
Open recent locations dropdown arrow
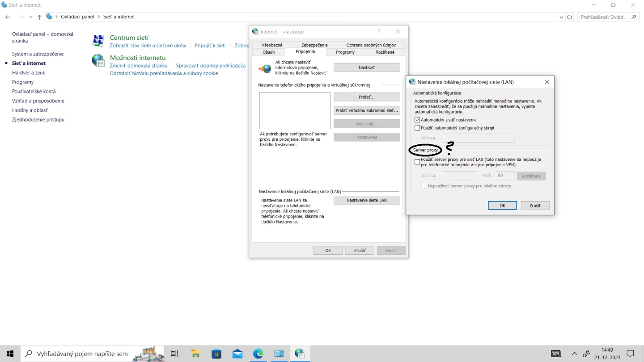click(x=31, y=17)
